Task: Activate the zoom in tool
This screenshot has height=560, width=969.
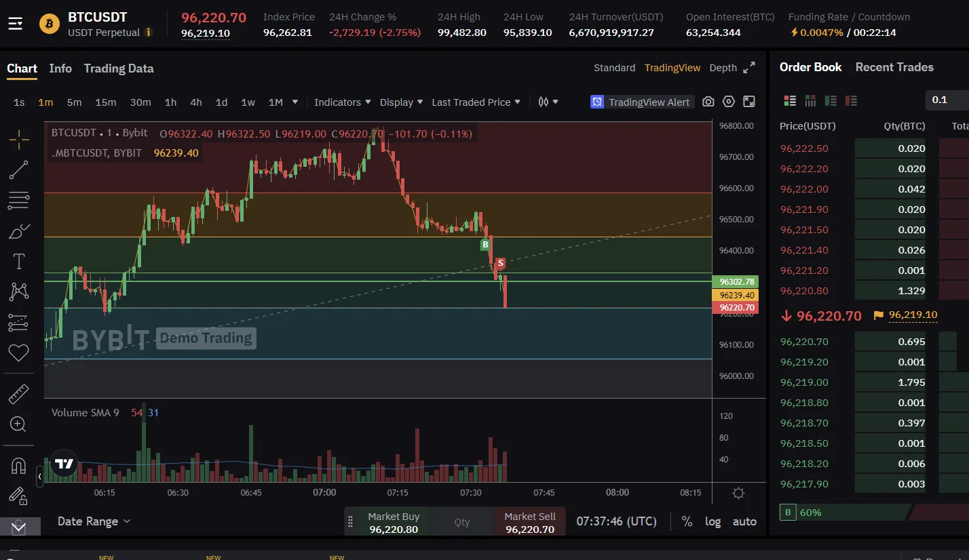Action: point(18,424)
